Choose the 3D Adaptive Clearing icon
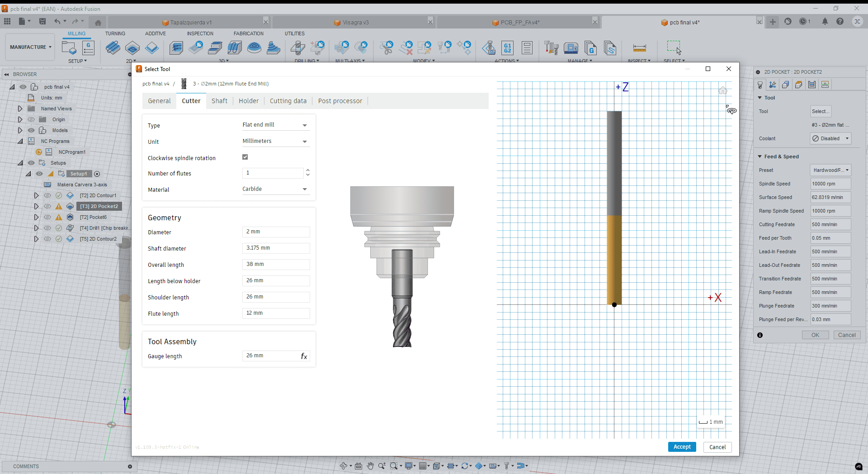This screenshot has width=868, height=474. 176,47
